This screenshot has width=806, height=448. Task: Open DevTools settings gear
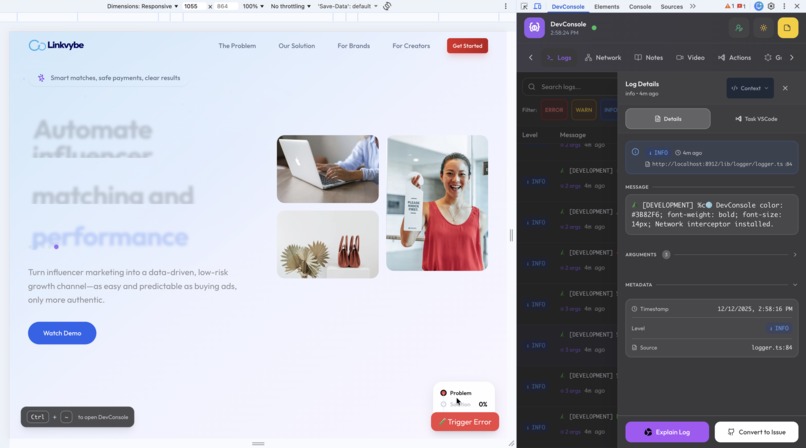coord(771,6)
